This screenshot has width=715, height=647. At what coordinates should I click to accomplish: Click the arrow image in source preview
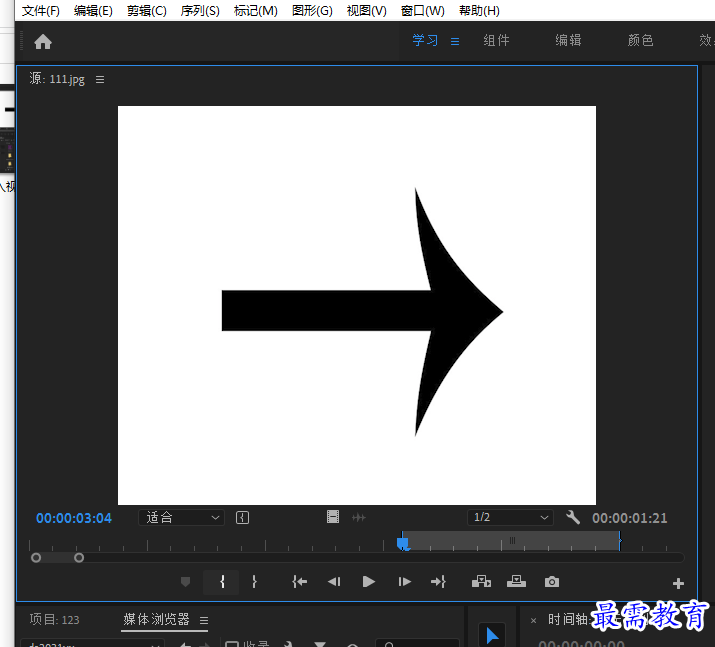tap(362, 311)
